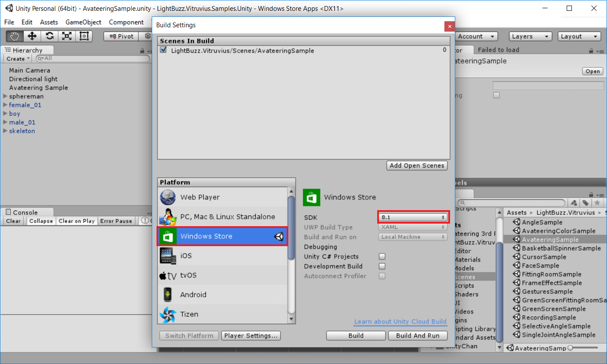Click the Web Player globe icon
607x364 pixels.
click(x=168, y=197)
